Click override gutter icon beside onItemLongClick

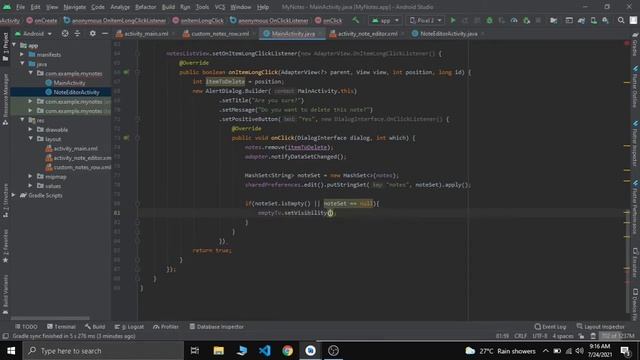coord(126,72)
